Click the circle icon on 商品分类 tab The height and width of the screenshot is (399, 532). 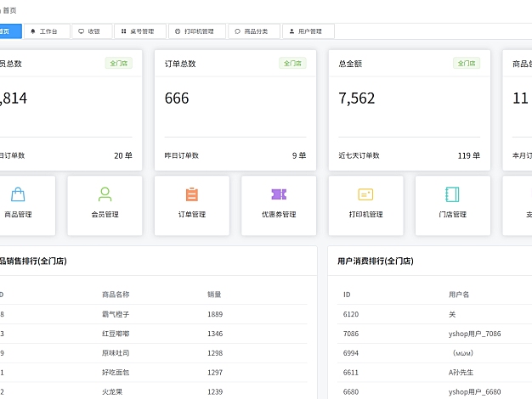coord(237,31)
